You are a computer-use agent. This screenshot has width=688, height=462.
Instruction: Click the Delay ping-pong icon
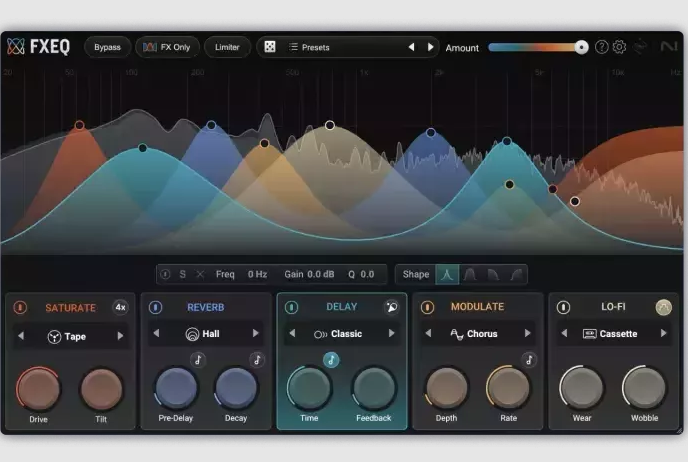point(391,307)
